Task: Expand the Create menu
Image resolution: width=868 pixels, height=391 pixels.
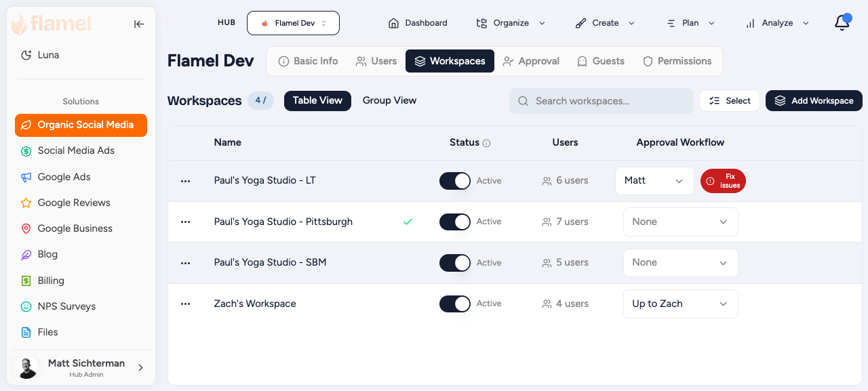Action: (x=605, y=23)
